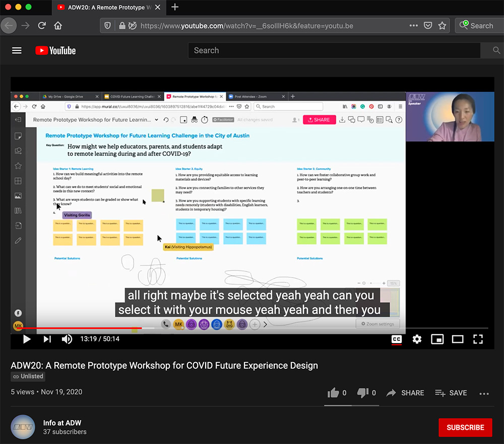Click the My Drive tab in video
Screen dimensions: 504x444
coord(70,96)
